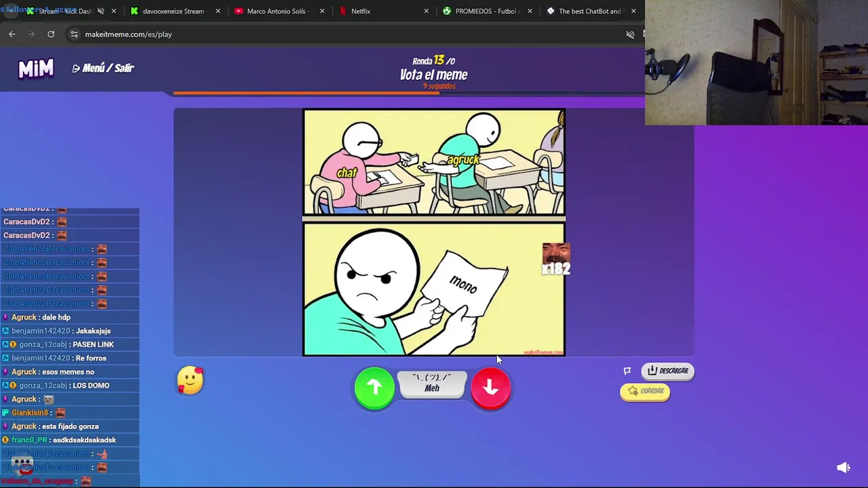
Task: Click the meme top panel image
Action: pyautogui.click(x=434, y=162)
